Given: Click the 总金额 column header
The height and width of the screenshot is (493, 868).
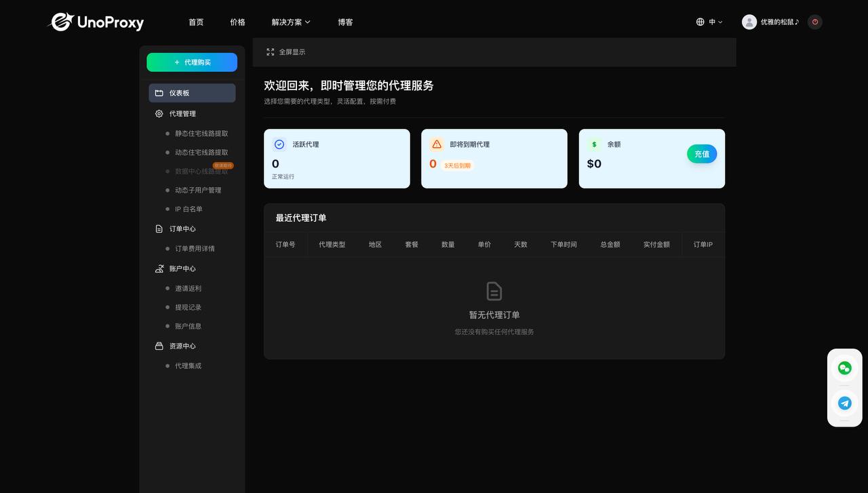Looking at the screenshot, I should (x=610, y=245).
